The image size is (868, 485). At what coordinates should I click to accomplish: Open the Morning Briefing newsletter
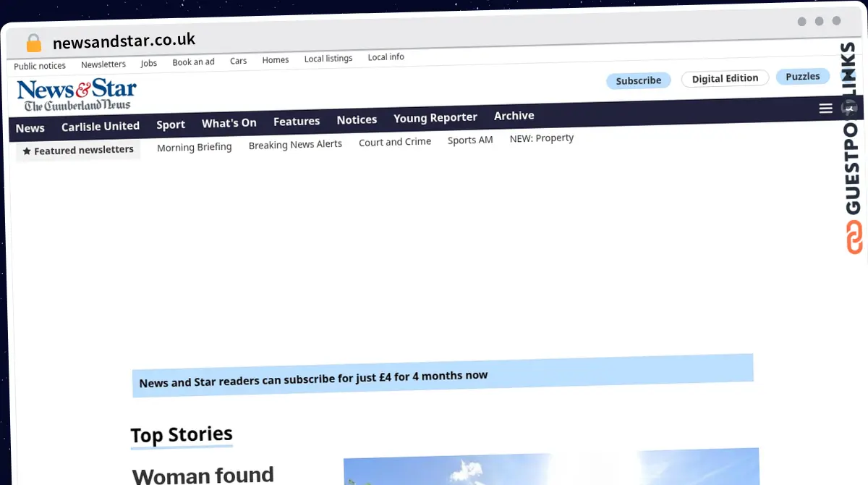[195, 147]
